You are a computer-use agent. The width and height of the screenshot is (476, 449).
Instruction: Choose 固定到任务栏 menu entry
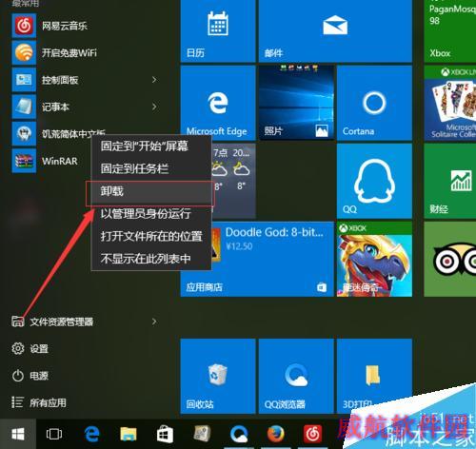(151, 168)
